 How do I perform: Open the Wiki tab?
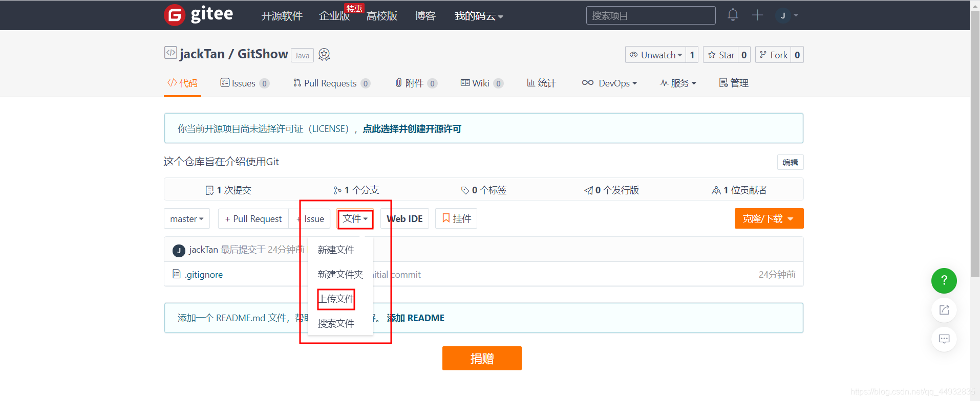pos(481,83)
